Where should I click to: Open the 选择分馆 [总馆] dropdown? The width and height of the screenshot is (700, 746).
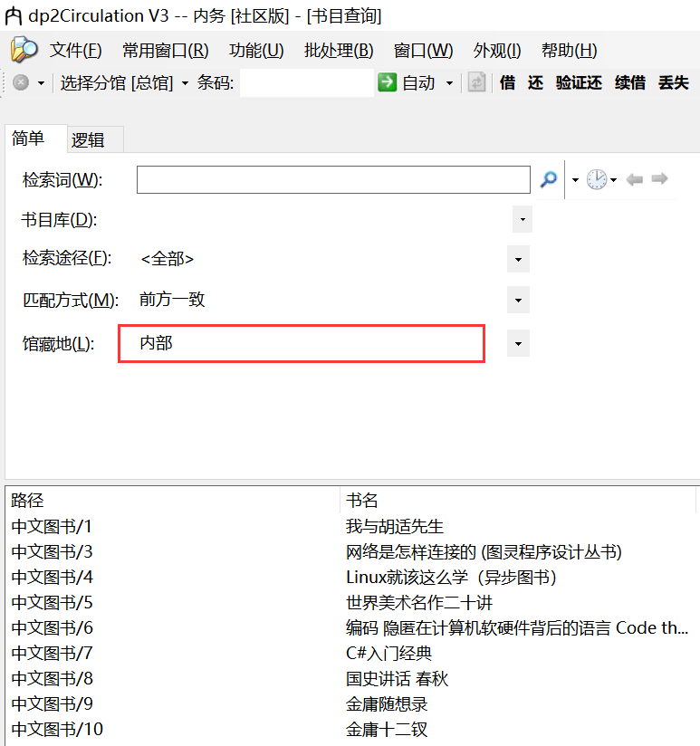[x=124, y=83]
